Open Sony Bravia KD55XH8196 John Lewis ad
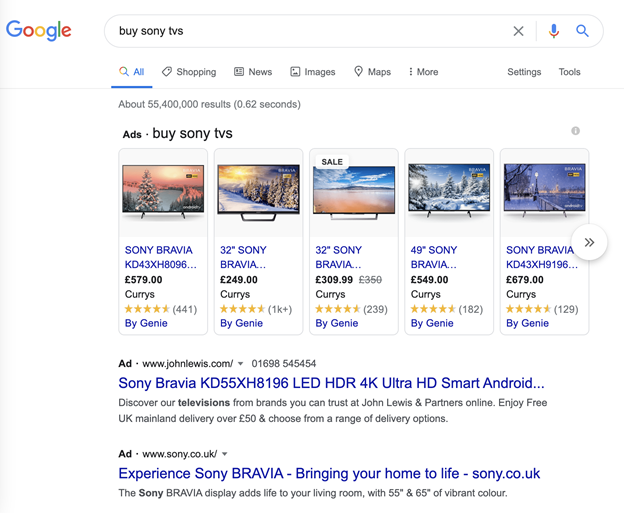Image resolution: width=624 pixels, height=513 pixels. click(x=332, y=383)
